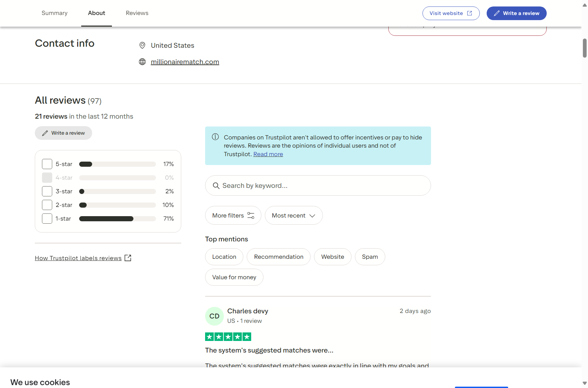588x388 pixels.
Task: Click the chevron on Most recent
Action: [x=312, y=216]
